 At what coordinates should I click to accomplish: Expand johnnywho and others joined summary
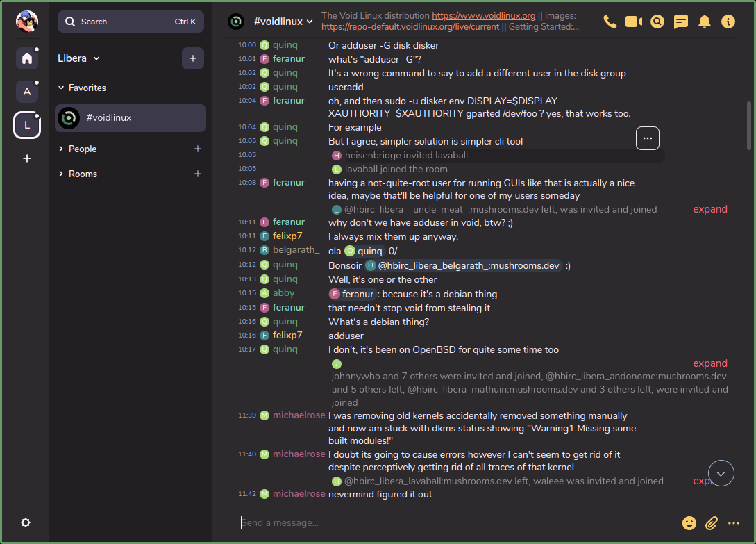(x=710, y=363)
